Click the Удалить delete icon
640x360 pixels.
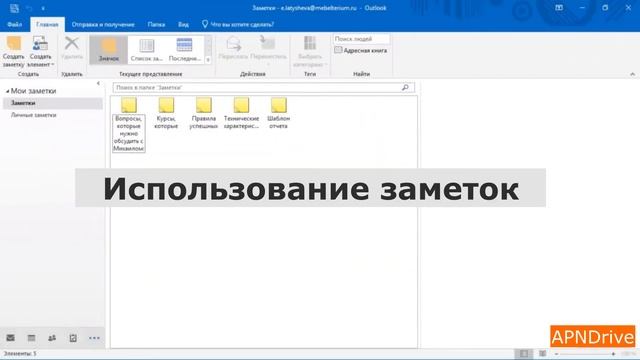click(72, 48)
